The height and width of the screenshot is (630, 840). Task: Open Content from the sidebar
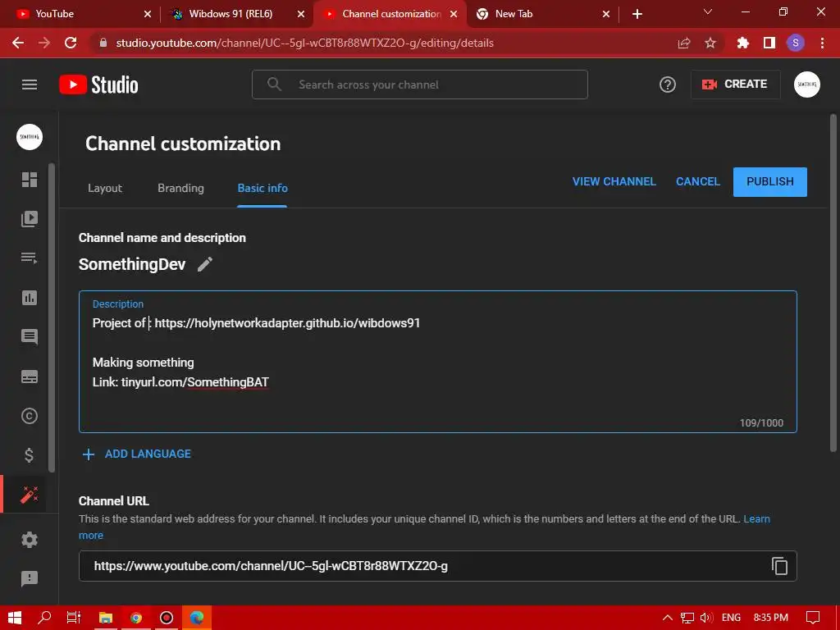pos(30,218)
